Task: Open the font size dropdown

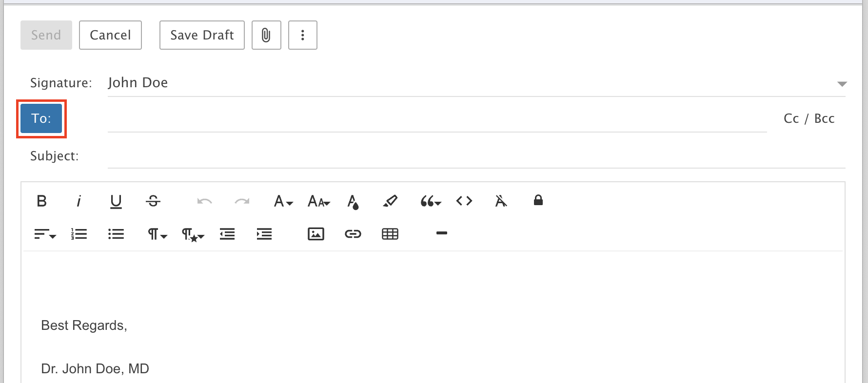Action: click(319, 201)
